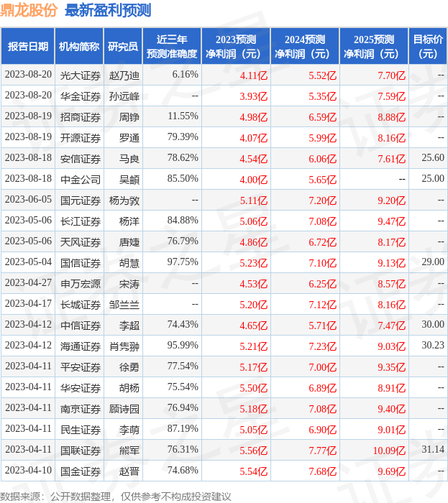
Task: Click date 2023-06-05
Action: click(x=28, y=199)
